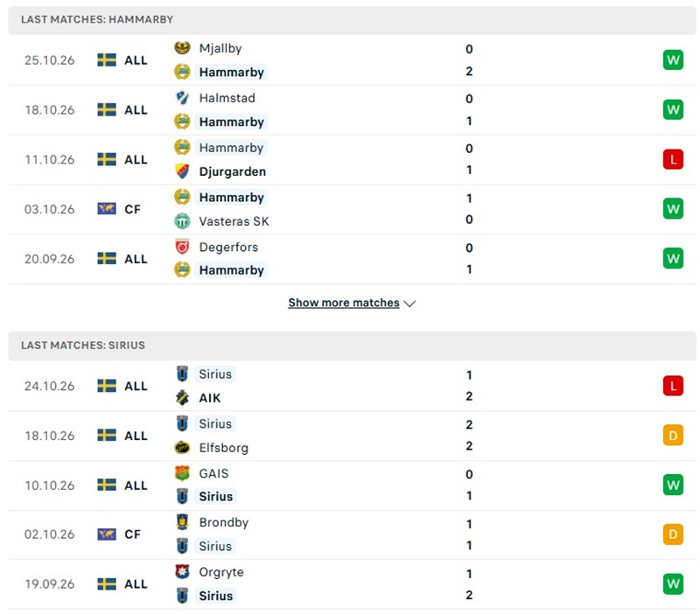Click the AIK club crest icon

[x=182, y=398]
